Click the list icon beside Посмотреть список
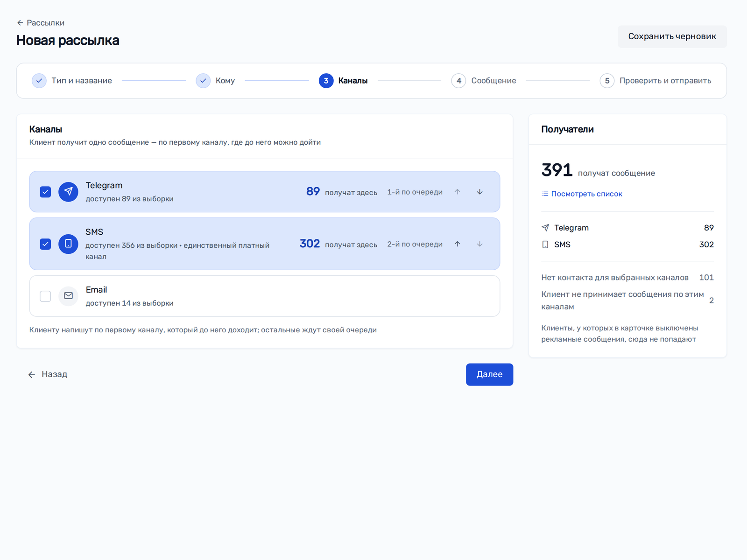 pyautogui.click(x=545, y=194)
